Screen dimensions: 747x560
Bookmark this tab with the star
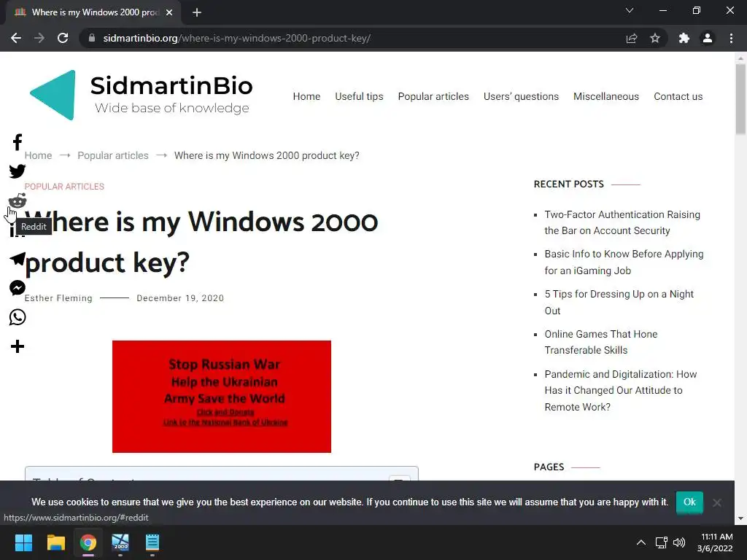(655, 38)
